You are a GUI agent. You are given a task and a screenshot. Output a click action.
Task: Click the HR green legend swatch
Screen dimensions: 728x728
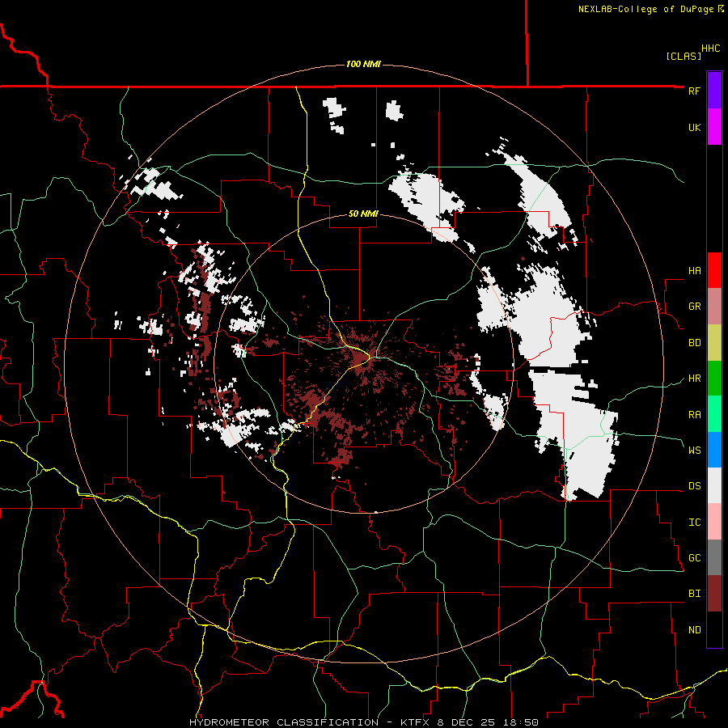(714, 379)
